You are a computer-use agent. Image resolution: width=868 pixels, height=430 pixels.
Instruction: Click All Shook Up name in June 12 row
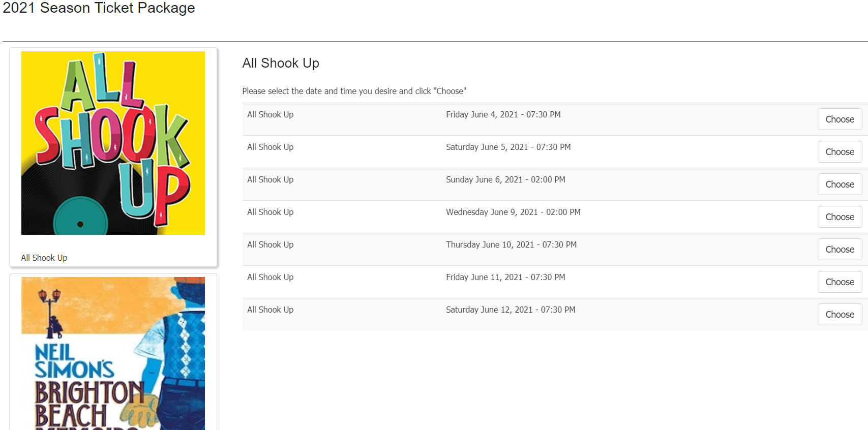pos(271,310)
